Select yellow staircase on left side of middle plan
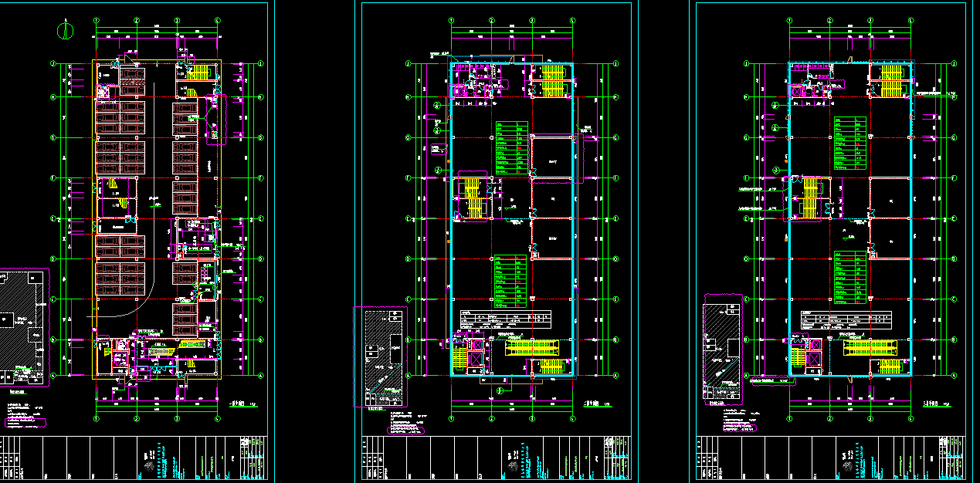The width and height of the screenshot is (980, 483). pos(470,198)
